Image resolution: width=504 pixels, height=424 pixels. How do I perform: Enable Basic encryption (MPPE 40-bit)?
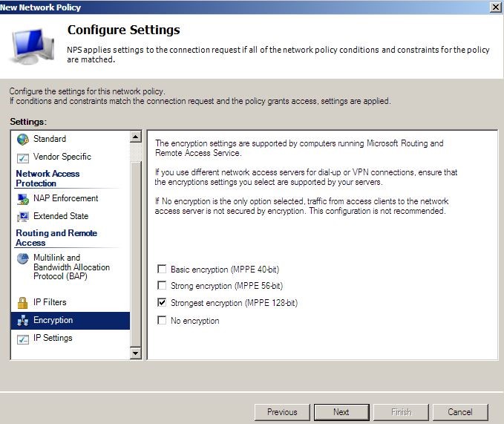[162, 270]
